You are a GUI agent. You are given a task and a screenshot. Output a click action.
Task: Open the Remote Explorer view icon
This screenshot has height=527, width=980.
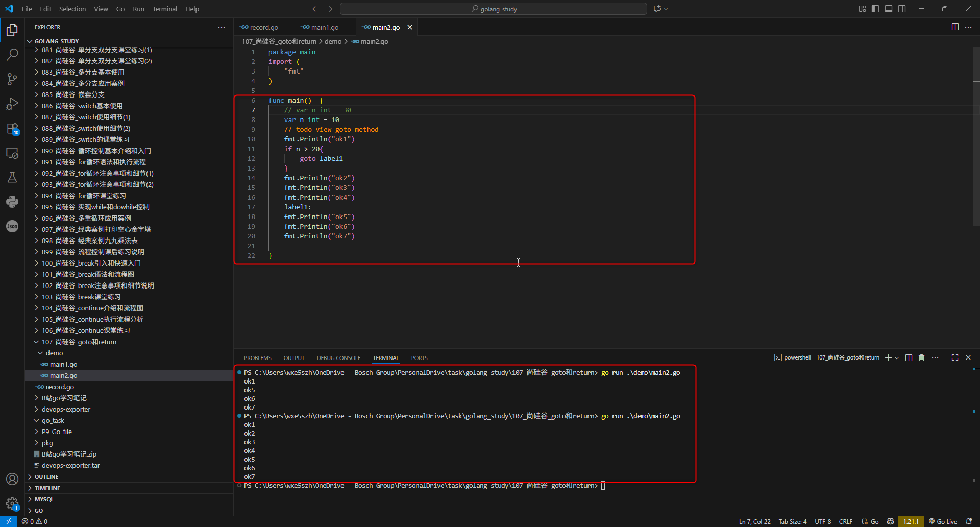12,153
